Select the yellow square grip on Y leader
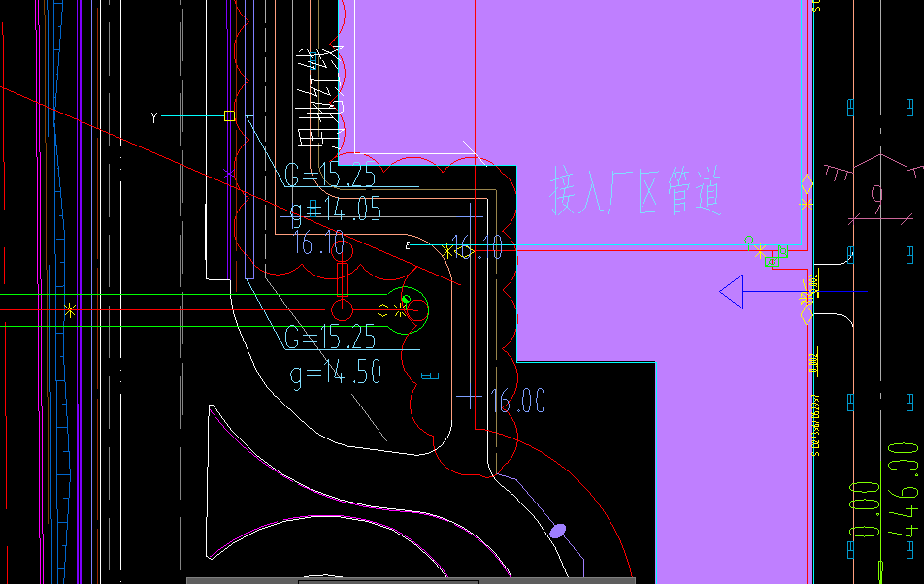The height and width of the screenshot is (584, 924). point(229,115)
